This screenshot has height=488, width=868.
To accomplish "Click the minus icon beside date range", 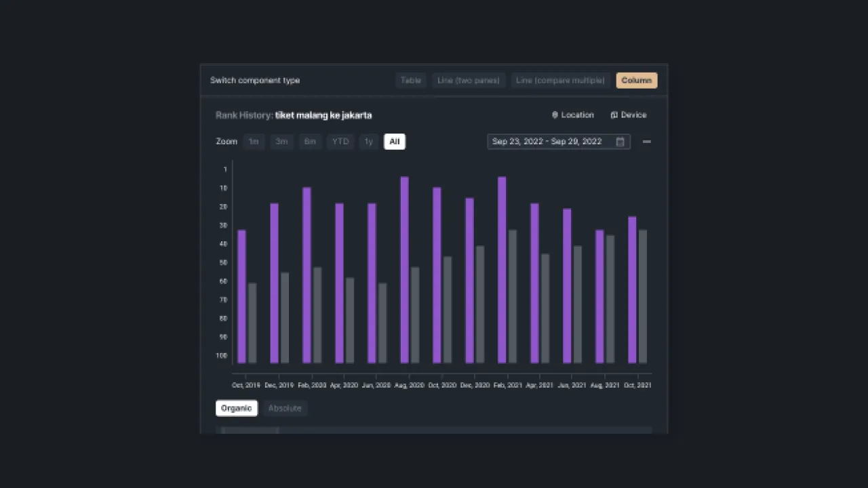I will point(646,142).
